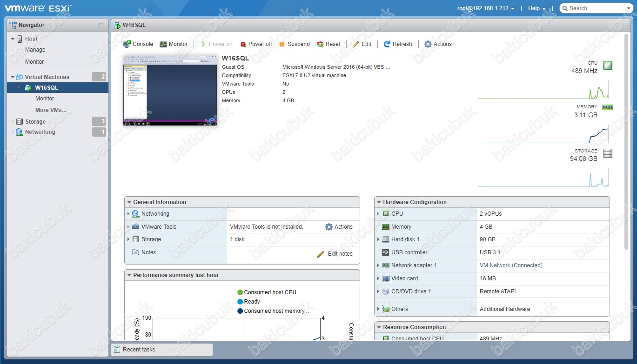637x364 pixels.
Task: Click the Virtual Machines count badge 2
Action: click(99, 77)
